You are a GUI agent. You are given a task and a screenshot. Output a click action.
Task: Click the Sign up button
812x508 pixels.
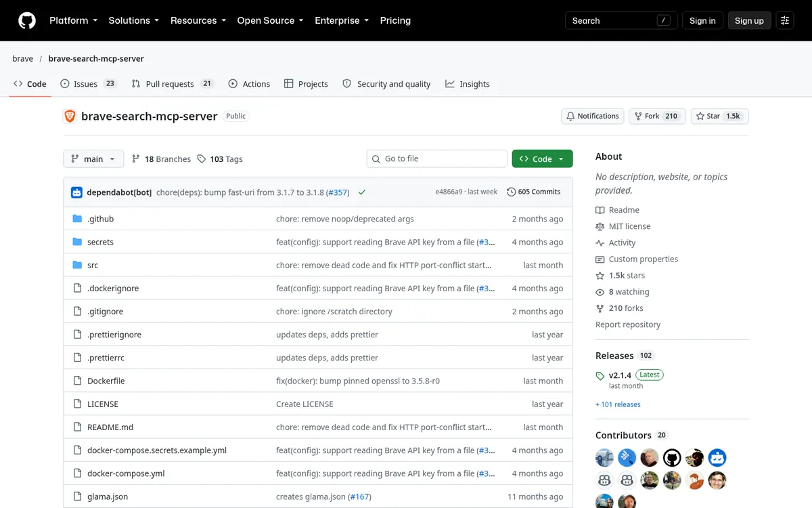click(749, 20)
